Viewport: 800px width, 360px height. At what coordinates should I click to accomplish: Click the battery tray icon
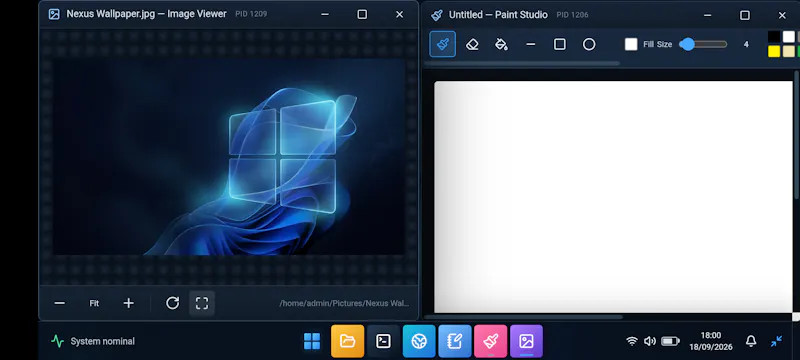[x=670, y=341]
